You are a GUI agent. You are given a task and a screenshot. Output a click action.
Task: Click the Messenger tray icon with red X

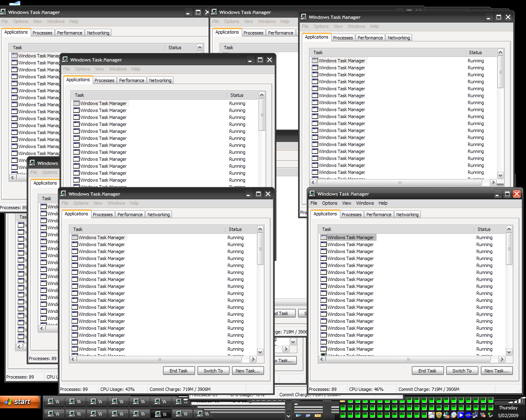[x=446, y=415]
